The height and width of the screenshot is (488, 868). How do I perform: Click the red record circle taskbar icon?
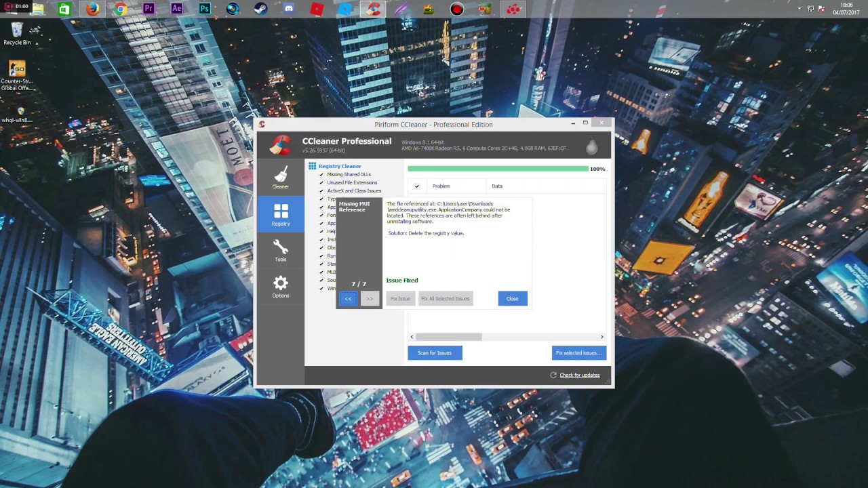pos(457,9)
